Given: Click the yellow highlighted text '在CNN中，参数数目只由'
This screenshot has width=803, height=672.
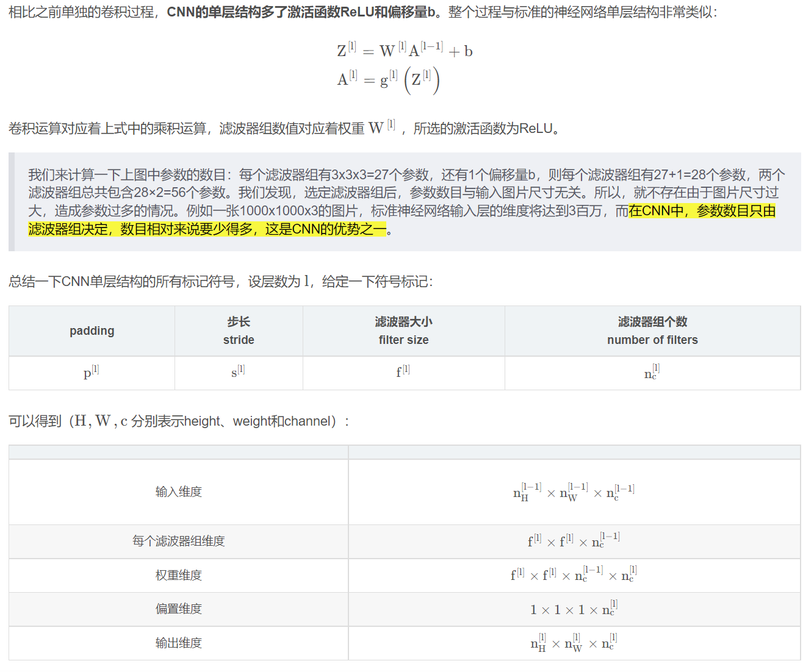Looking at the screenshot, I should tap(702, 211).
